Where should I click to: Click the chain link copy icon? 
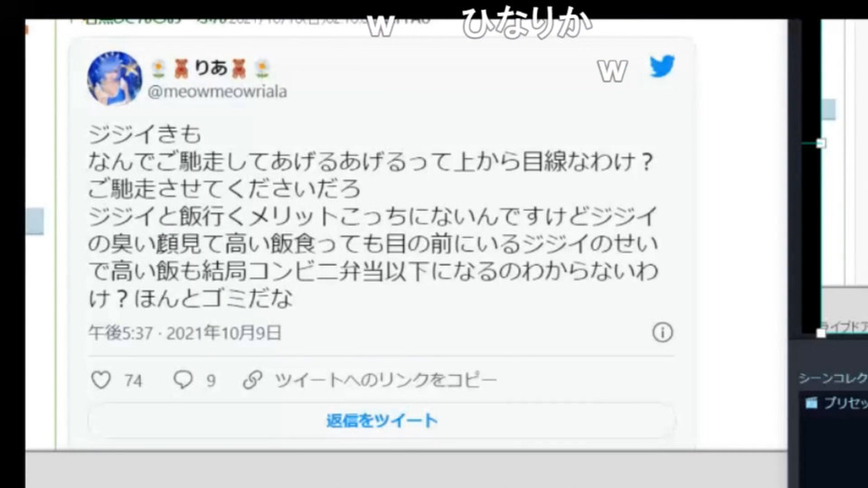[252, 380]
